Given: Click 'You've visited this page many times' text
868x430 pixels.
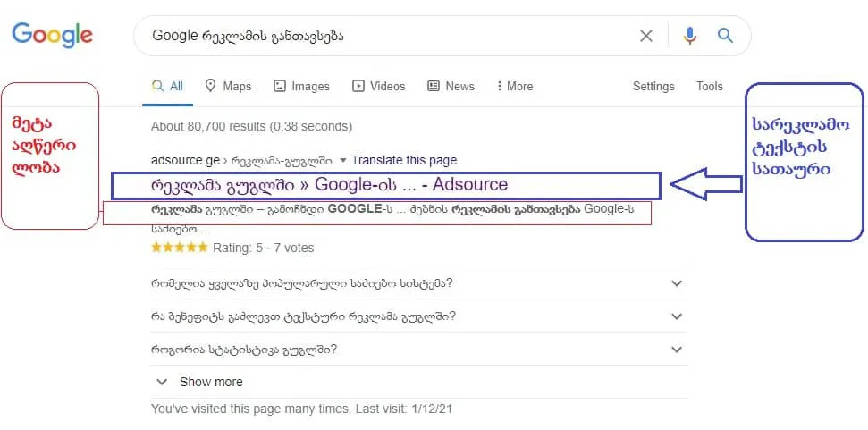Looking at the screenshot, I should pos(301,409).
